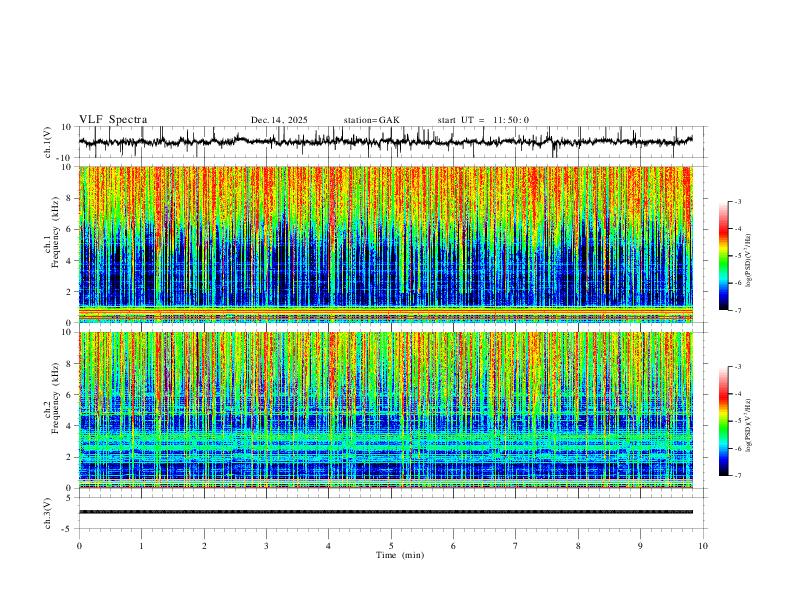
Task: Click the "VLF Spectra" plot title
Action: point(113,120)
